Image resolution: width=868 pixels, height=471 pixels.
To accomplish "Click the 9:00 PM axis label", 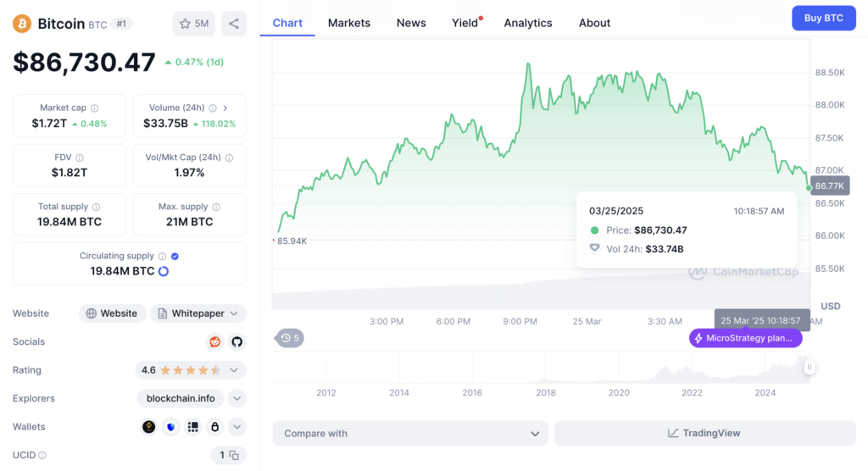I will [x=520, y=321].
